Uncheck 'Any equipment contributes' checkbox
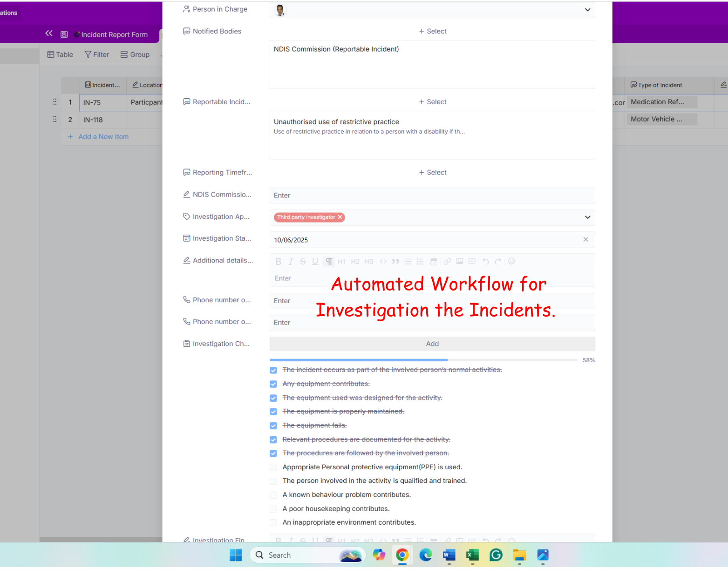Image resolution: width=728 pixels, height=582 pixels. point(273,384)
